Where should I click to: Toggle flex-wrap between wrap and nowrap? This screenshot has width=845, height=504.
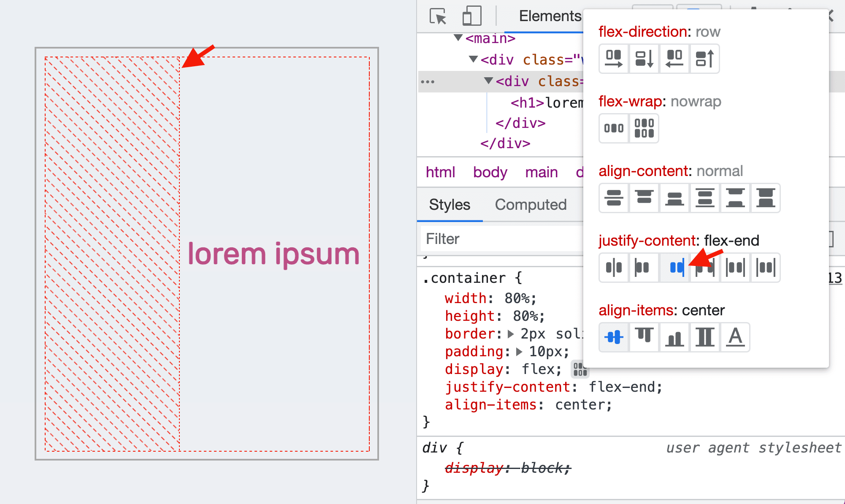tap(644, 128)
